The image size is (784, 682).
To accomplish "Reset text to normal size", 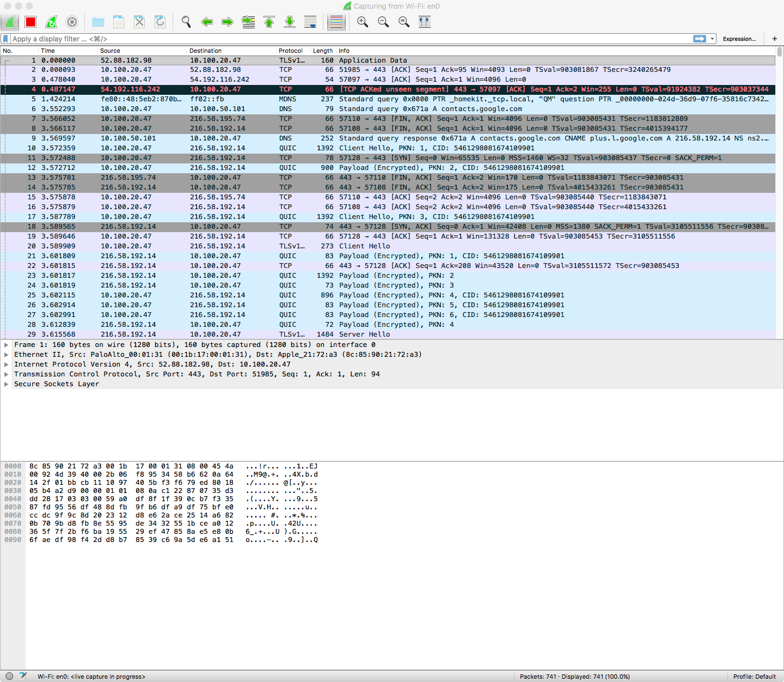I will 404,22.
